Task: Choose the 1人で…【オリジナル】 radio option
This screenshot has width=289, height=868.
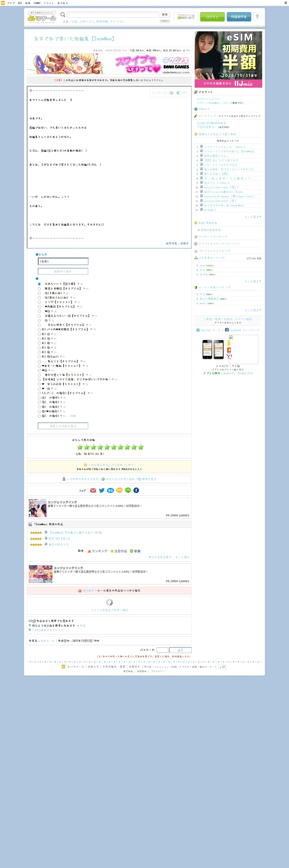Action: tap(39, 393)
